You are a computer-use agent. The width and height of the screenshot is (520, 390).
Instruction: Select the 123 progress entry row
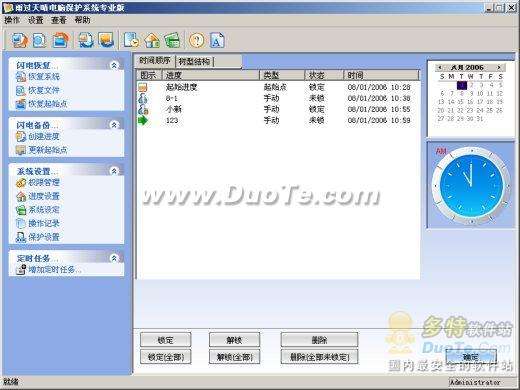(277, 120)
